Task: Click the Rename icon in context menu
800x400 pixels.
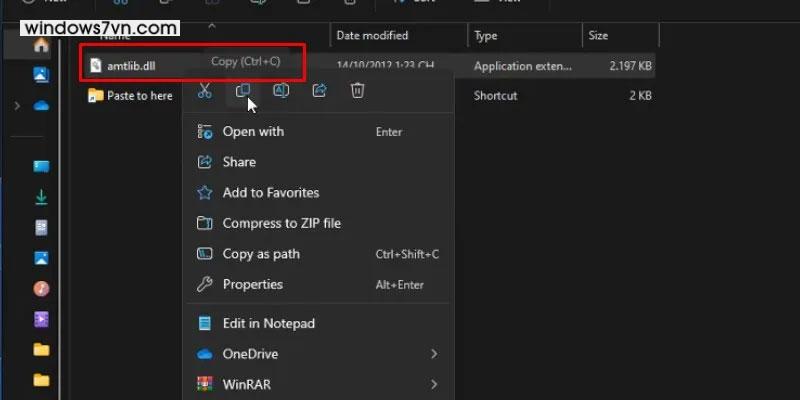Action: tap(281, 91)
